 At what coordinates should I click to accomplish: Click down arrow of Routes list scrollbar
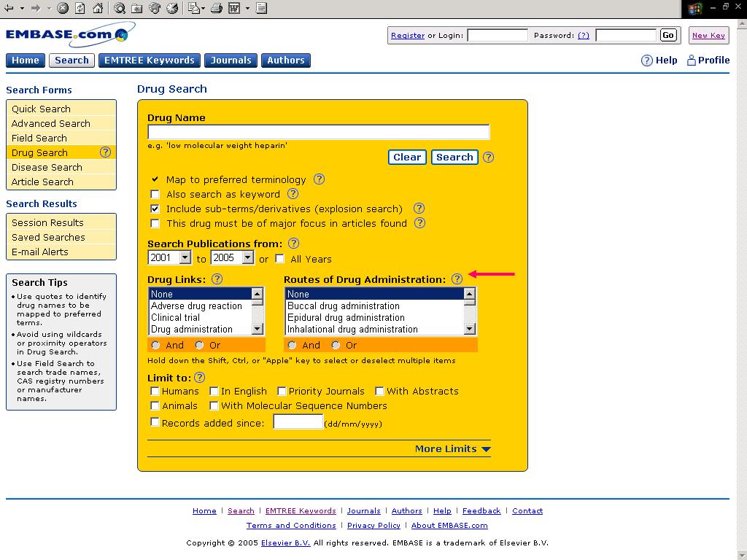(469, 329)
